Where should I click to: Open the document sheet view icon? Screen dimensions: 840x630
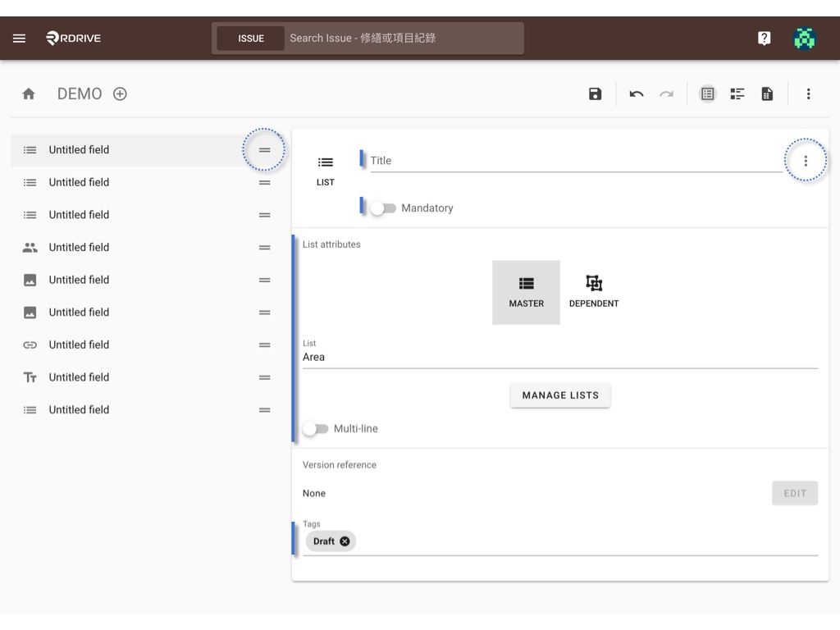click(767, 94)
